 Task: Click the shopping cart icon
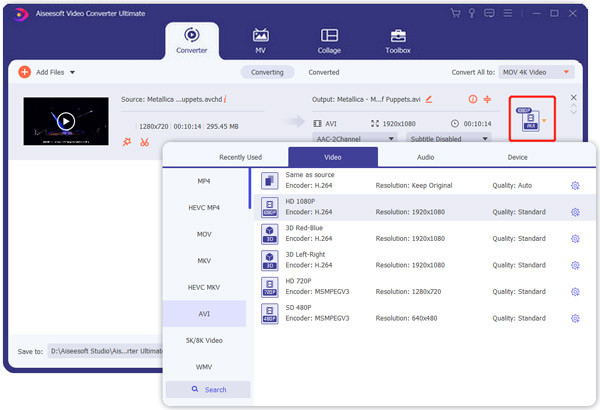tap(455, 13)
